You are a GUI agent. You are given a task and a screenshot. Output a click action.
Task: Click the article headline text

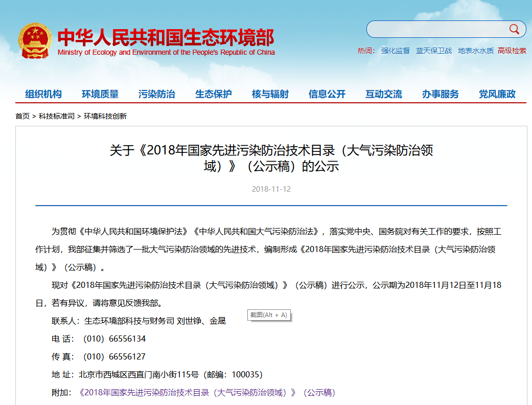271,158
